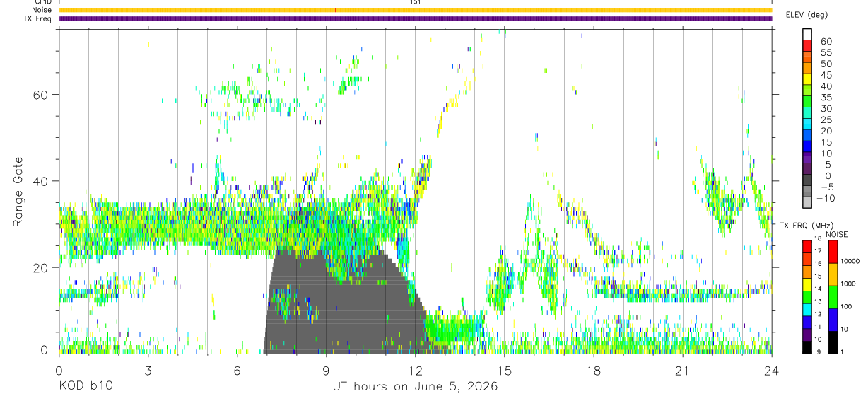Screen dimensions: 868x401
Task: Click the '100' label on NOISE bar
Action: tap(848, 306)
